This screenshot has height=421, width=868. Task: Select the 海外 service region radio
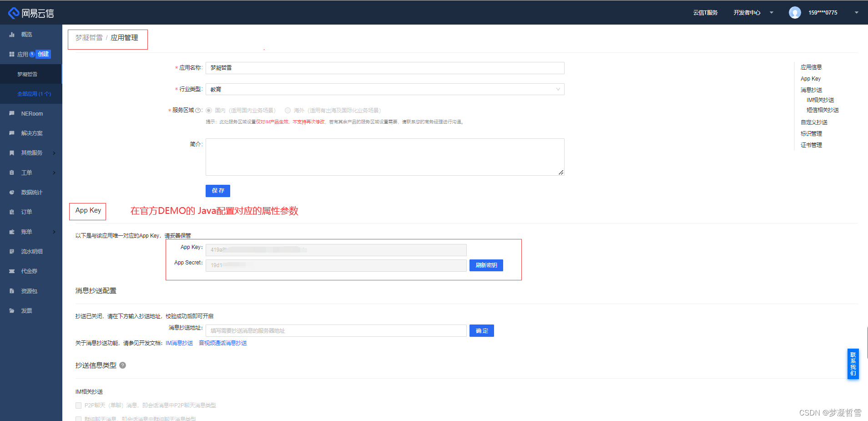[288, 110]
